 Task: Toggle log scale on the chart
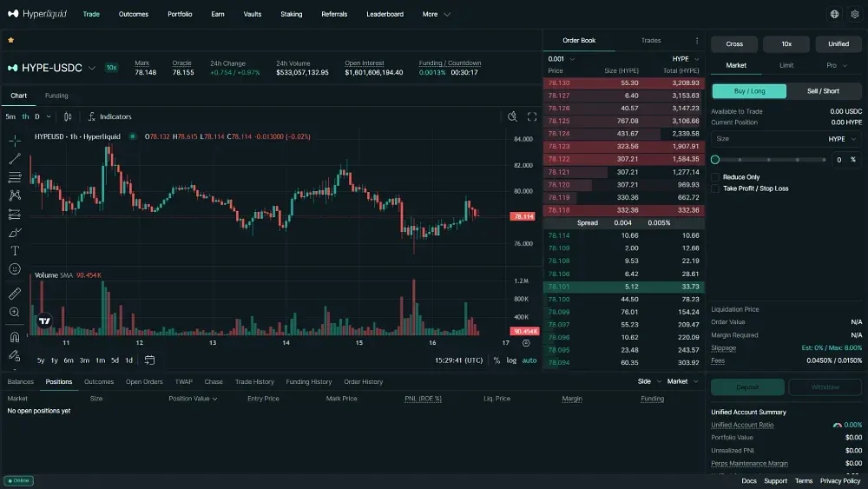coord(511,360)
